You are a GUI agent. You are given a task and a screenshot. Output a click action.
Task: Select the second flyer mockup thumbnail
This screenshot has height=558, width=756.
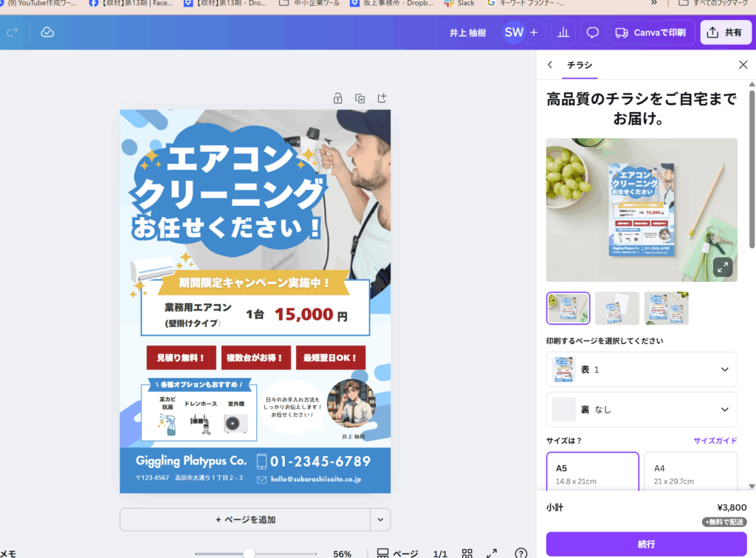click(x=617, y=308)
